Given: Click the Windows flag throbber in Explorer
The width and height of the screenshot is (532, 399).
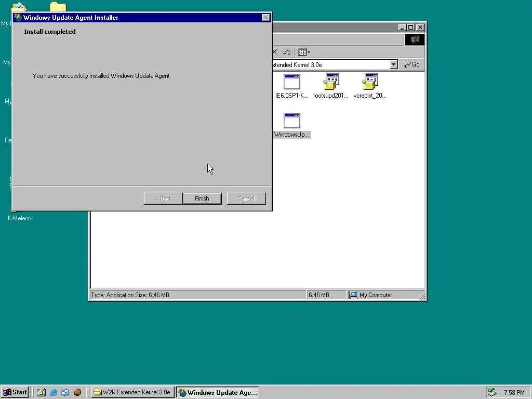Looking at the screenshot, I should pyautogui.click(x=414, y=39).
